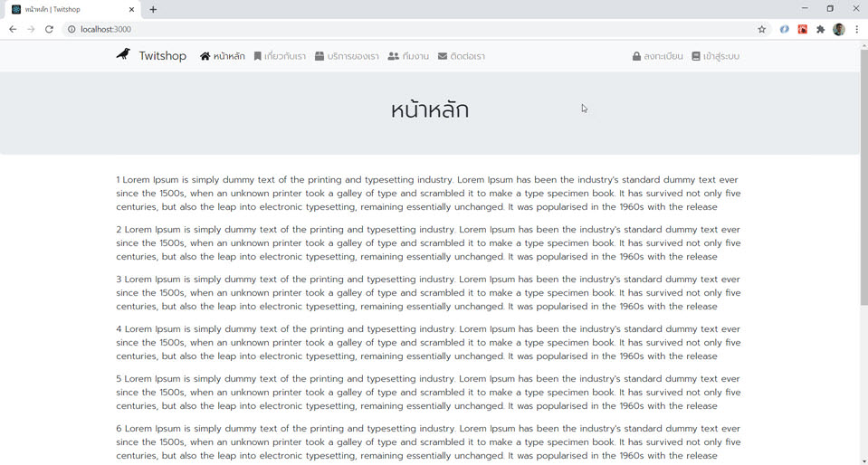Viewport: 868px width, 465px height.
Task: Click paragraph starting with "2 Lorem Ipsum"
Action: 428,243
